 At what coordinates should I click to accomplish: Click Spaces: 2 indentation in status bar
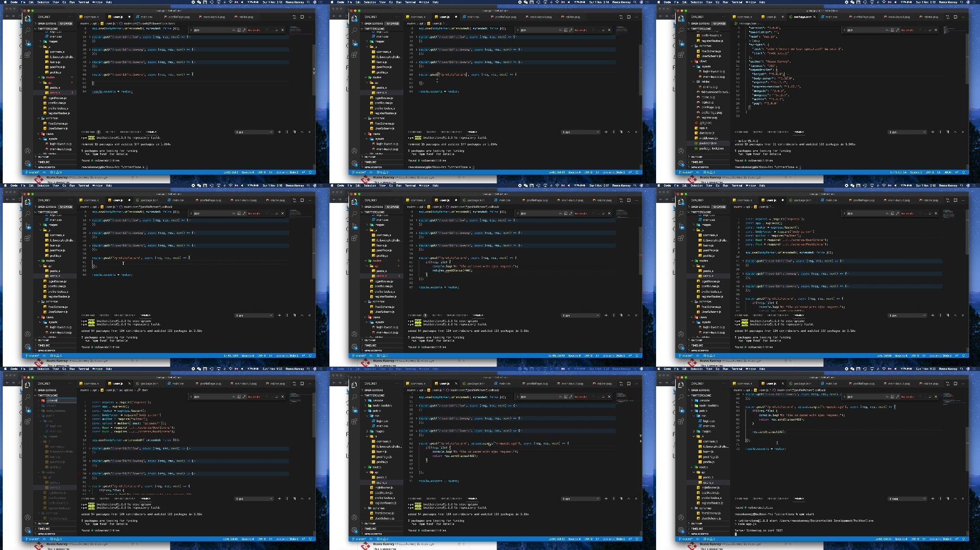click(x=916, y=172)
